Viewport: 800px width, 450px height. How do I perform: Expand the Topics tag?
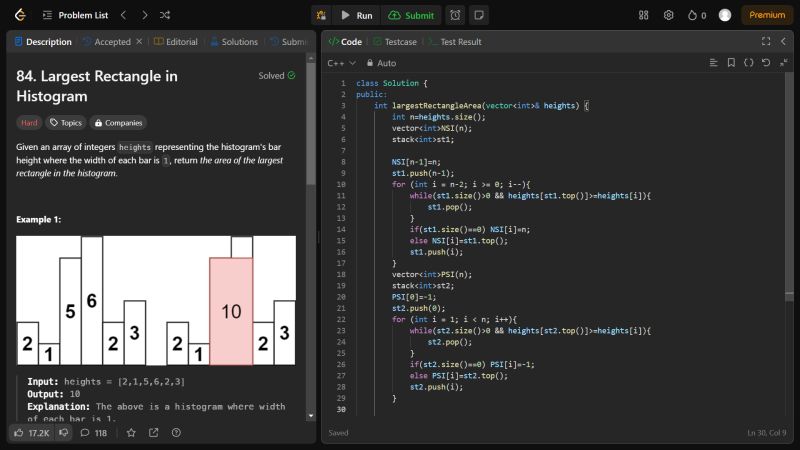tap(67, 123)
